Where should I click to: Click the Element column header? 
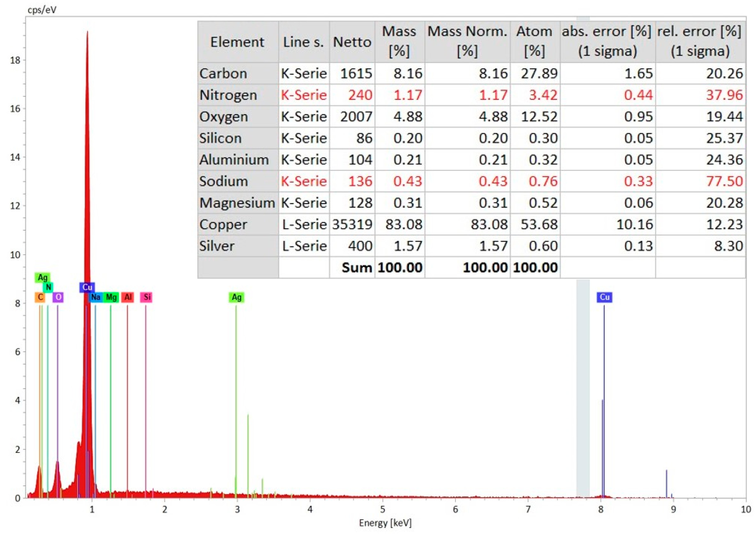[x=237, y=42]
